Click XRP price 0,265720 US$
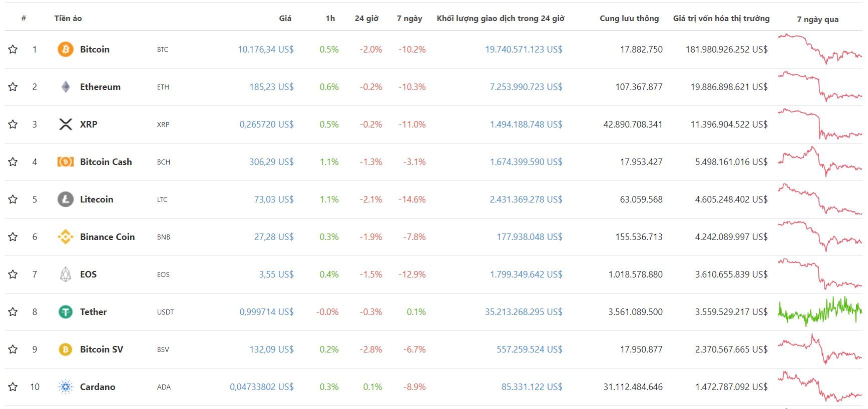Screen dimensions: 868x409 pos(267,124)
